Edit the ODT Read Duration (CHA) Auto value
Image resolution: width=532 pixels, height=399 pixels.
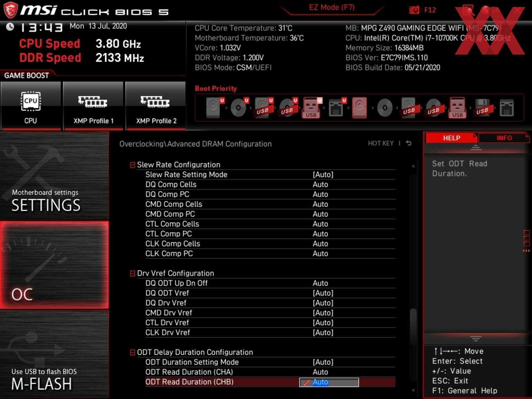point(320,372)
